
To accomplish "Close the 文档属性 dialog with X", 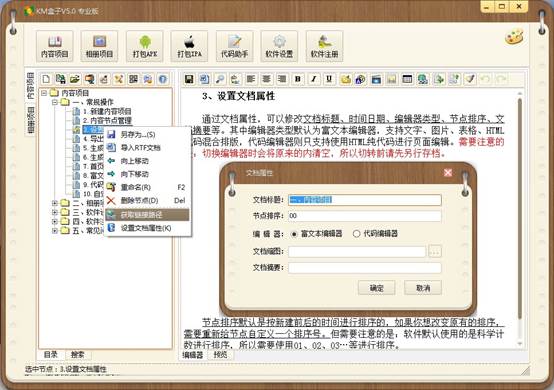I will pyautogui.click(x=448, y=172).
